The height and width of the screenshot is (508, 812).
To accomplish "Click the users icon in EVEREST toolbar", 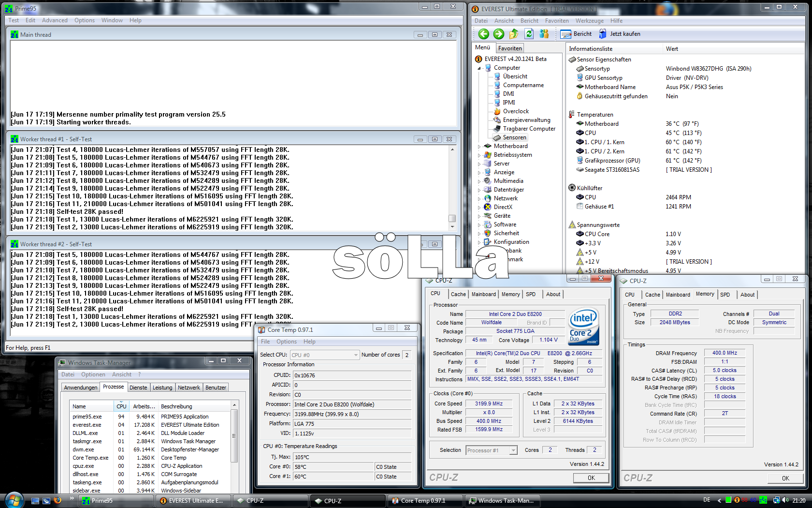I will point(544,34).
